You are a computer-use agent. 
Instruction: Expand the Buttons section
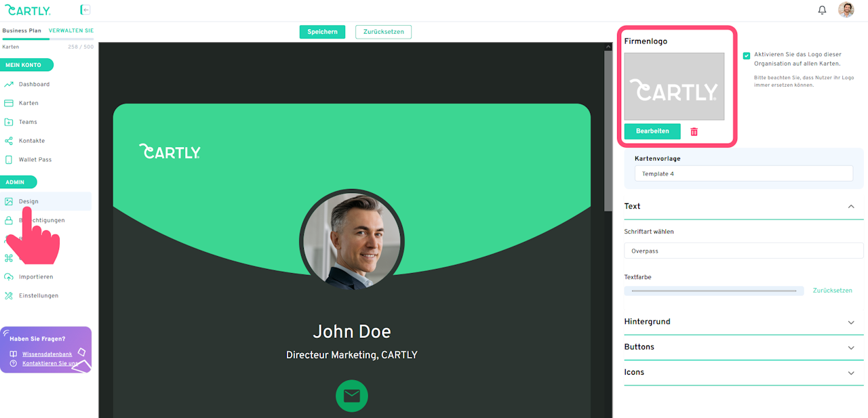coord(851,348)
